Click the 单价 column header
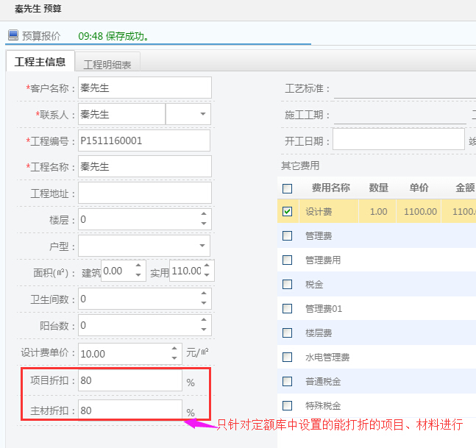This screenshot has height=448, width=476. (419, 188)
